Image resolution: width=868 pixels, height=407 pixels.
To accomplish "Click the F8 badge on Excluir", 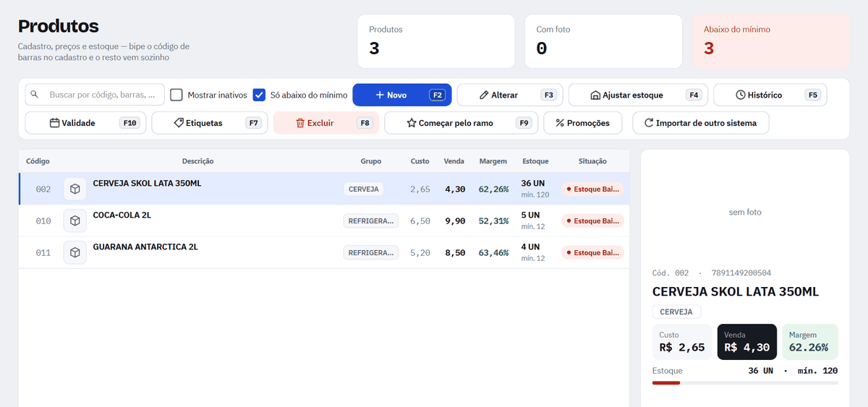I will (x=365, y=123).
